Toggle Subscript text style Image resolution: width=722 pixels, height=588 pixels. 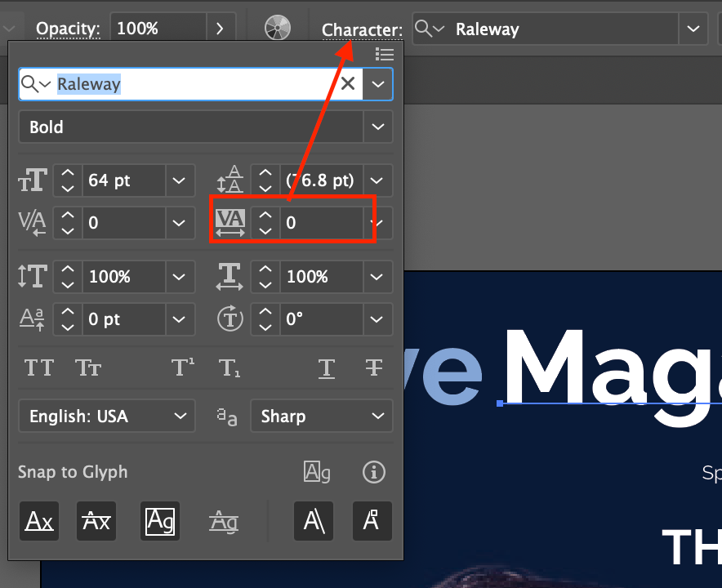pyautogui.click(x=230, y=368)
